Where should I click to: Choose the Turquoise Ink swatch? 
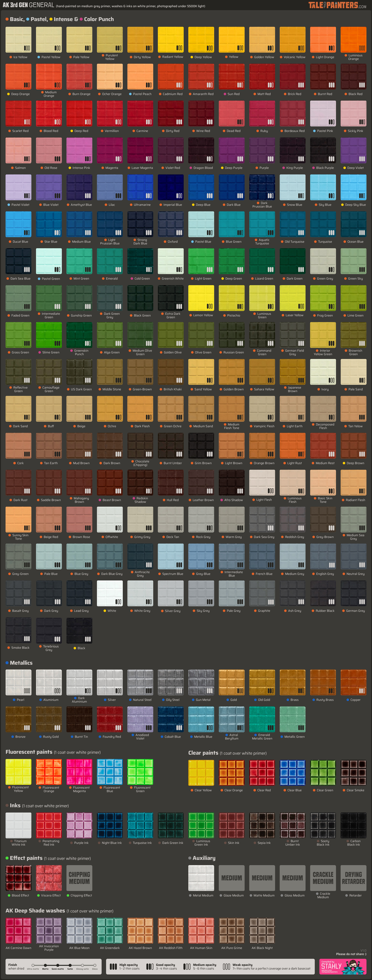tap(140, 825)
